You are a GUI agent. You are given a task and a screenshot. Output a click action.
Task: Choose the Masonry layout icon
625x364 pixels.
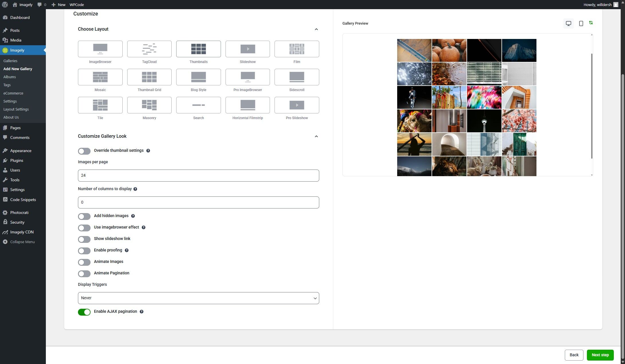click(149, 105)
